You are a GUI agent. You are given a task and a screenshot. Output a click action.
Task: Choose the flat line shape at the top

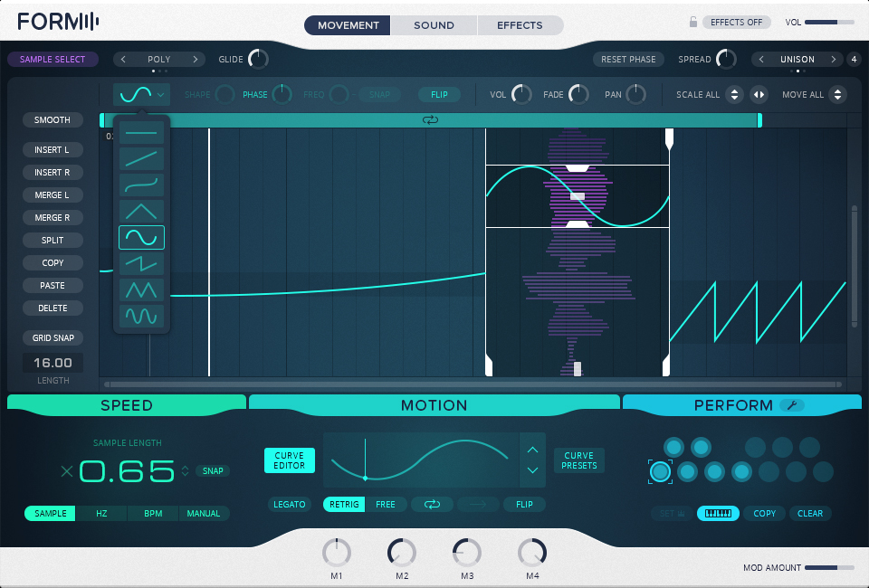coord(141,132)
